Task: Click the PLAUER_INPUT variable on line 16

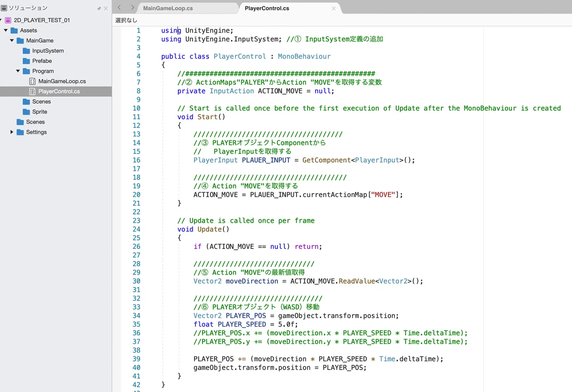Action: 266,160
